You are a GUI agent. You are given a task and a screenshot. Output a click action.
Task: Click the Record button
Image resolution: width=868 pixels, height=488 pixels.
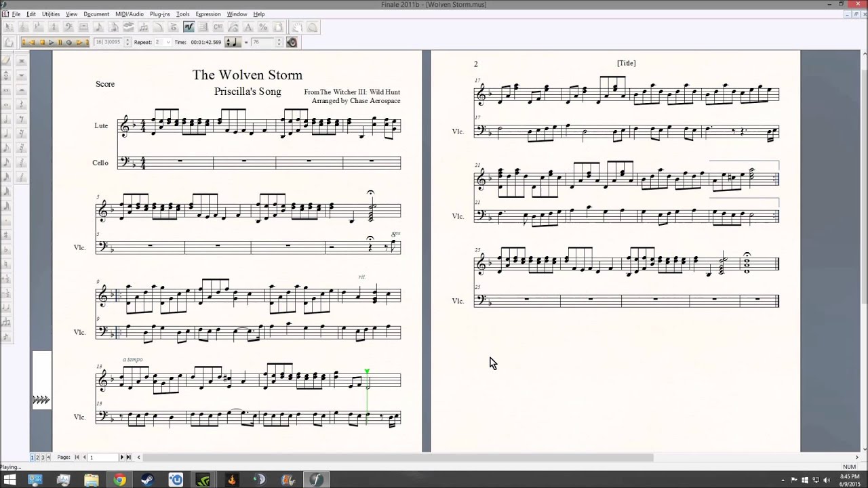[x=68, y=42]
